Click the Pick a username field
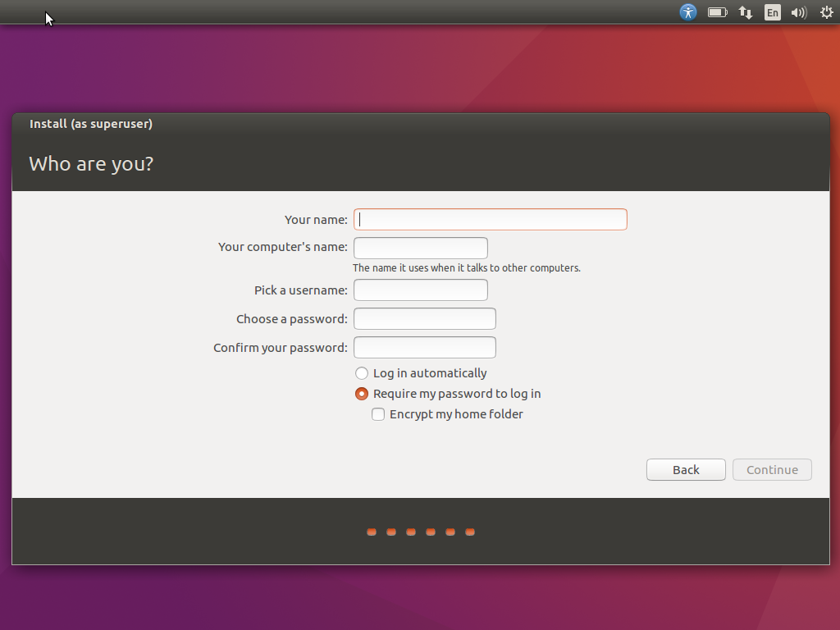Viewport: 840px width, 630px height. click(x=420, y=290)
